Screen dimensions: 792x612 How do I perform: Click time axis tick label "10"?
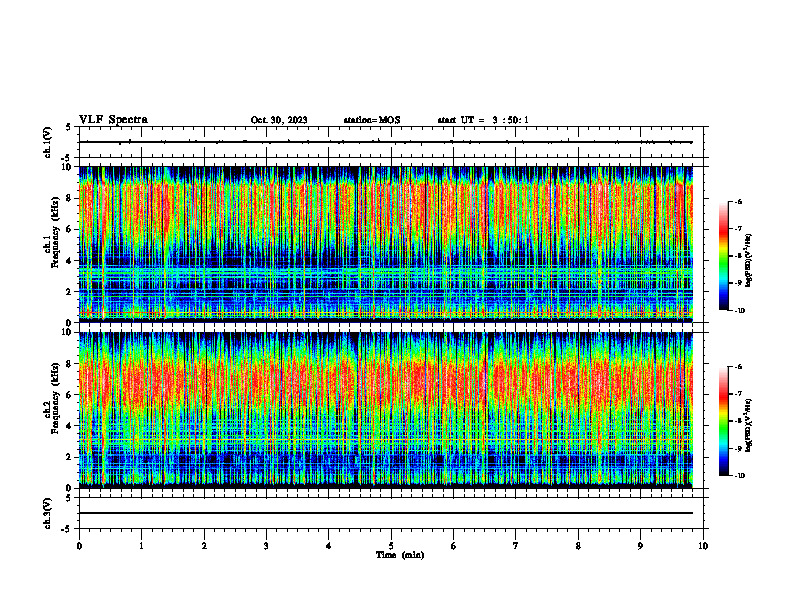click(x=703, y=546)
